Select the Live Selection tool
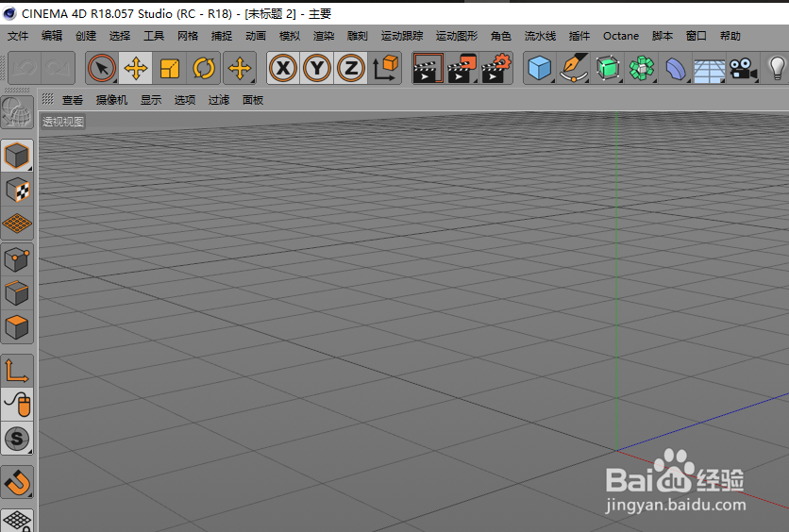This screenshot has width=789, height=532. click(102, 68)
